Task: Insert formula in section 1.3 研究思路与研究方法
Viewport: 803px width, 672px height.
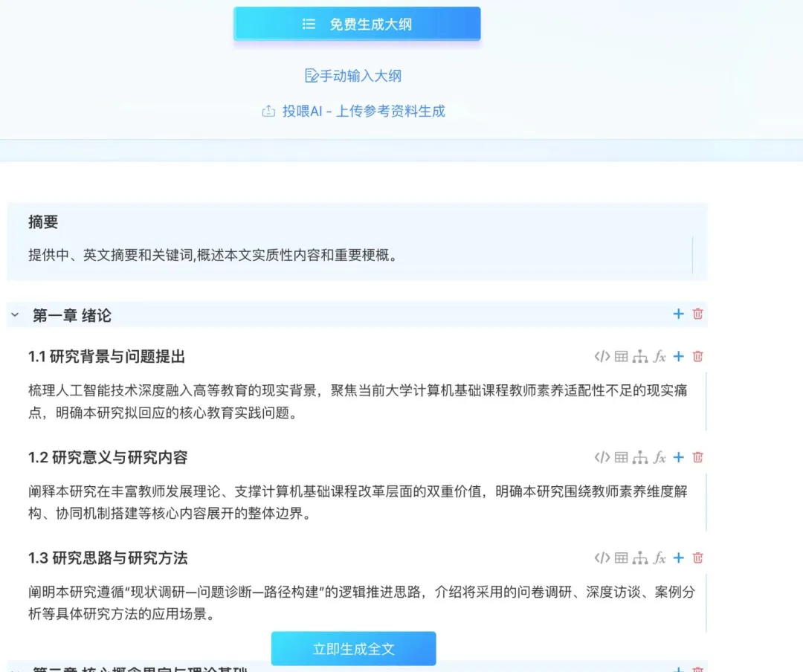Action: [x=660, y=558]
